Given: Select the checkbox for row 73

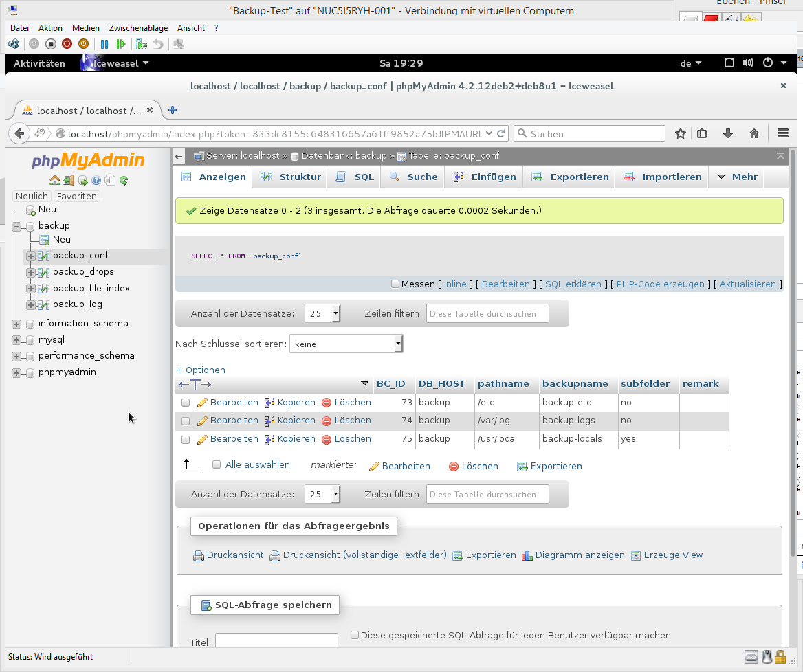Looking at the screenshot, I should (186, 403).
